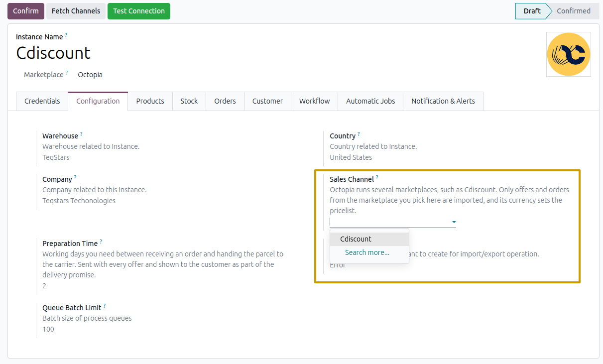Click the Confirm button

coord(26,11)
